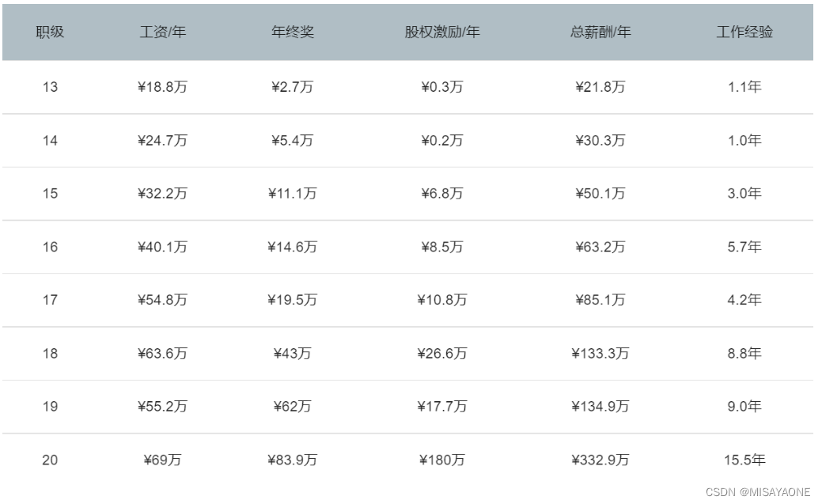Click the ¥43万 year-end bonus cell
Viewport: 822px width, 504px height.
[292, 354]
